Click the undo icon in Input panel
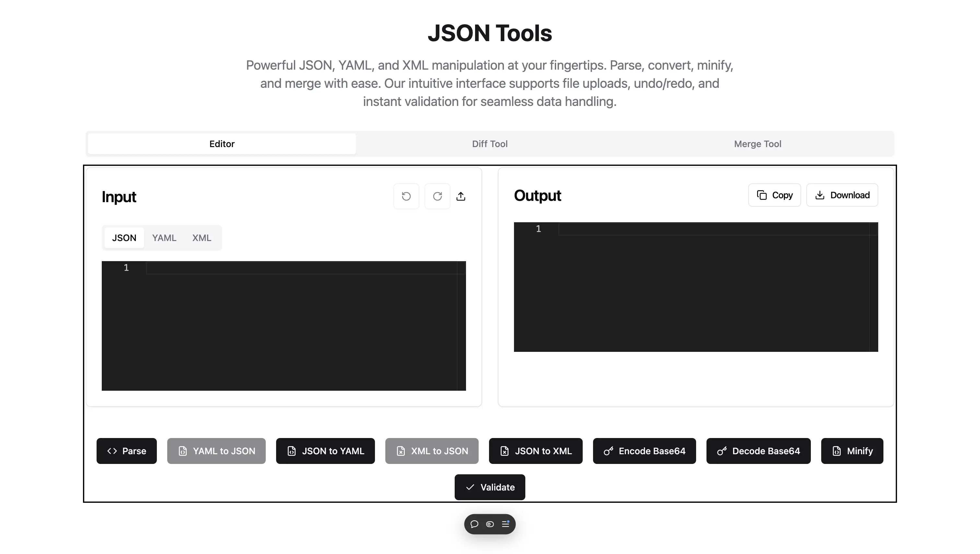Viewport: 980px width, 554px height. 406,196
